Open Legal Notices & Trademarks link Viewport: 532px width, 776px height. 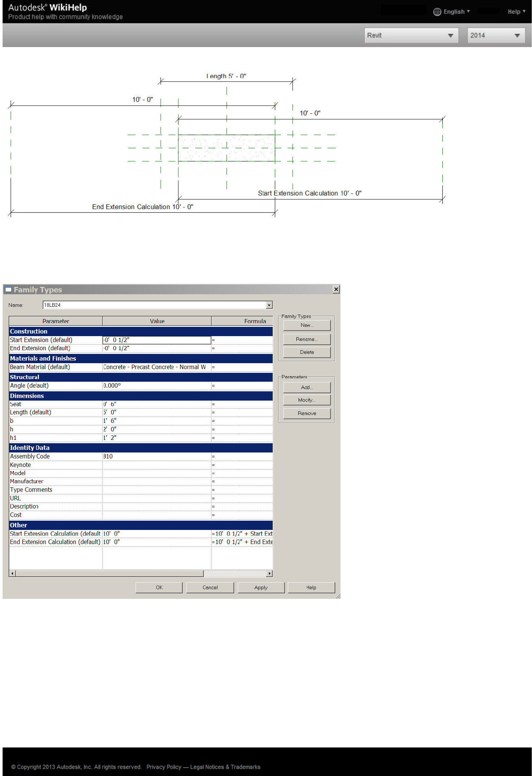point(225,767)
